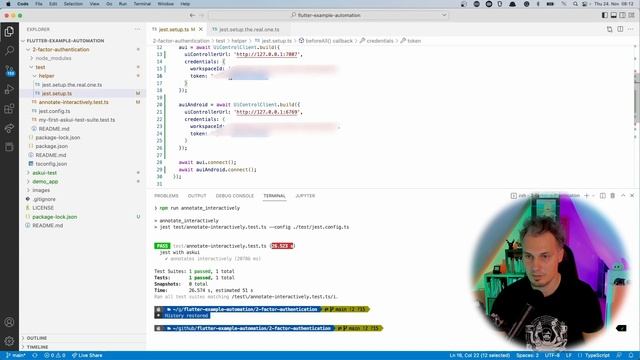This screenshot has height=360, width=640.
Task: Collapse the 2-factor-authentication folder
Action: pyautogui.click(x=28, y=49)
